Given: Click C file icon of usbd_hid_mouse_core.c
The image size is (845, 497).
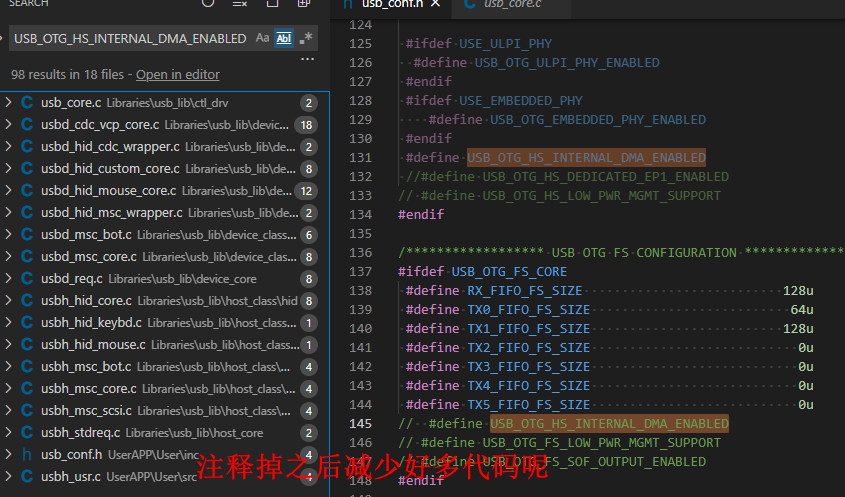Looking at the screenshot, I should (27, 191).
